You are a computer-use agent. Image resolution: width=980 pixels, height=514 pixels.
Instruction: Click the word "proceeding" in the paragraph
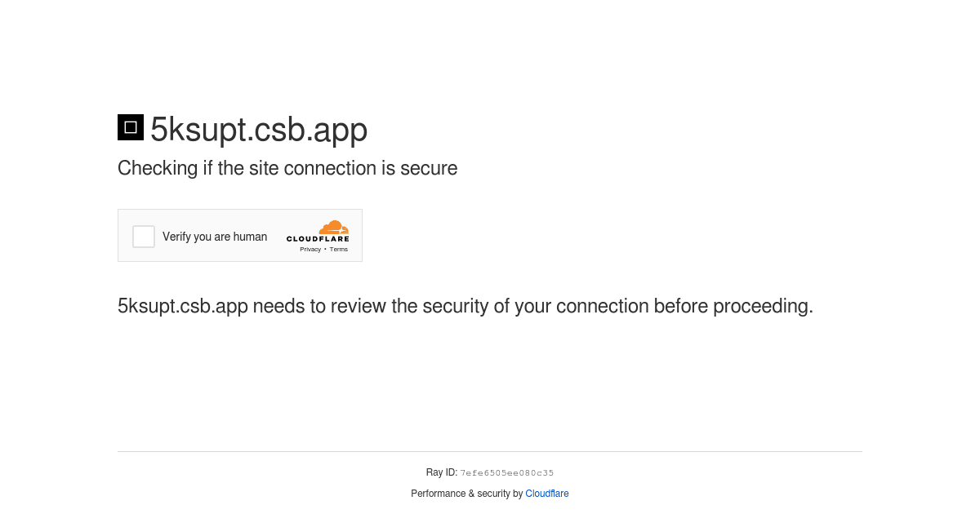coord(761,307)
